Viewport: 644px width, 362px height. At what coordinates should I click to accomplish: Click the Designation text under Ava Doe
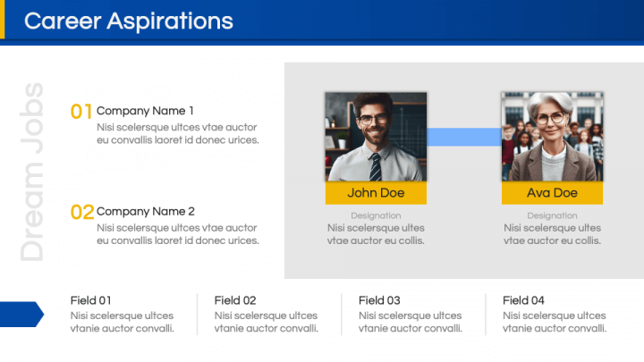[552, 215]
